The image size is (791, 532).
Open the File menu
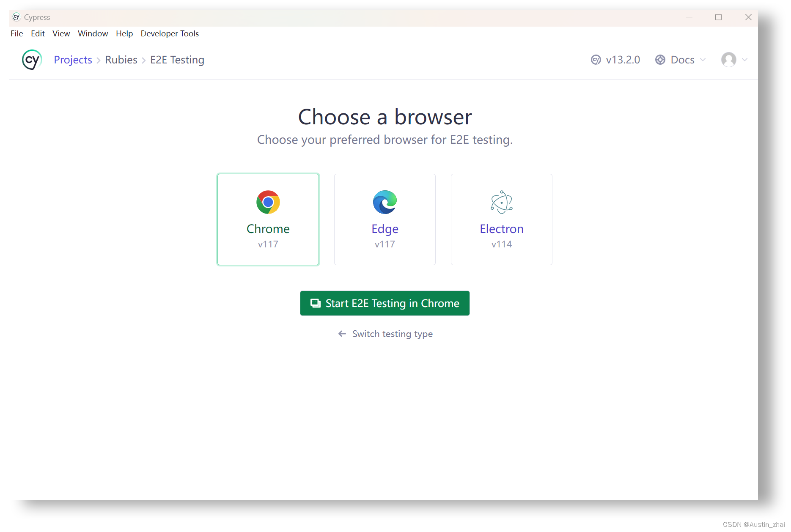pyautogui.click(x=17, y=34)
